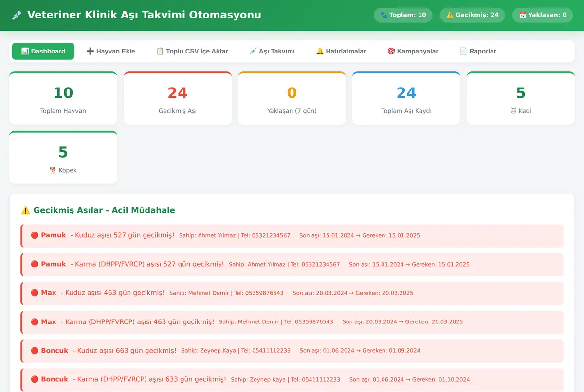
Task: Click Pamuk Karma (DHPP/FVRCP) overdue alert
Action: point(292,264)
